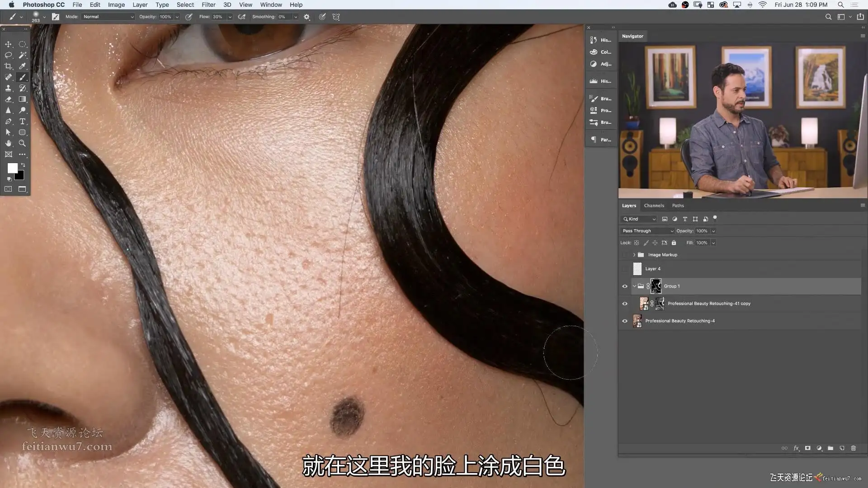868x488 pixels.
Task: Select the Move tool
Action: [x=8, y=44]
